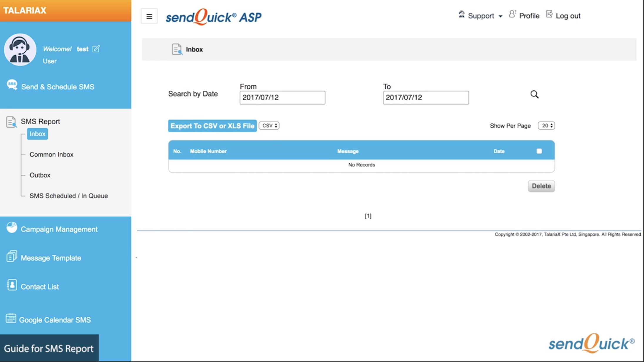Click the sendQuick ASP logo

point(214,17)
